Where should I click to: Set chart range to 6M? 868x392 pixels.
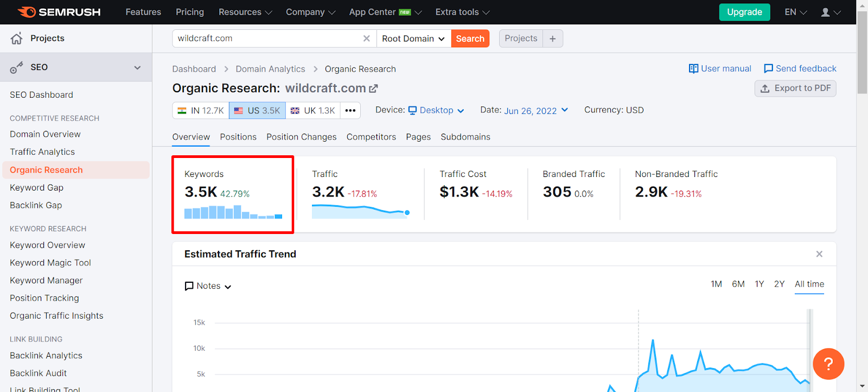(x=738, y=284)
